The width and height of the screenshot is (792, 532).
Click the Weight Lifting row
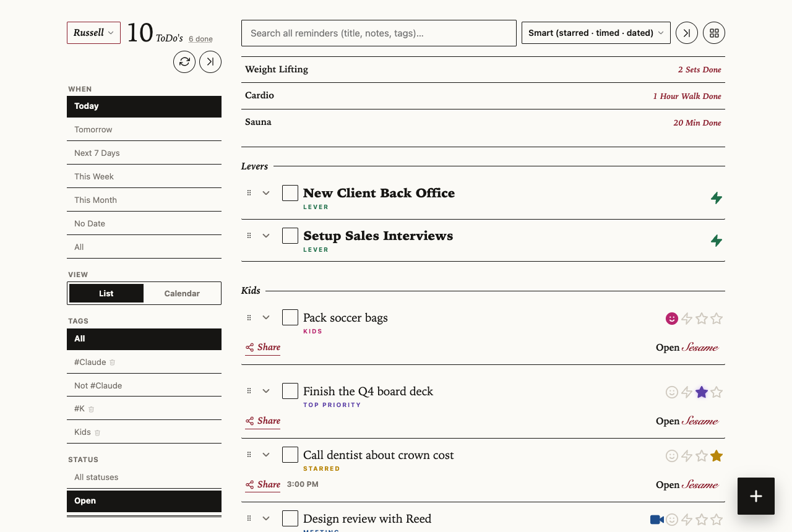[x=483, y=69]
